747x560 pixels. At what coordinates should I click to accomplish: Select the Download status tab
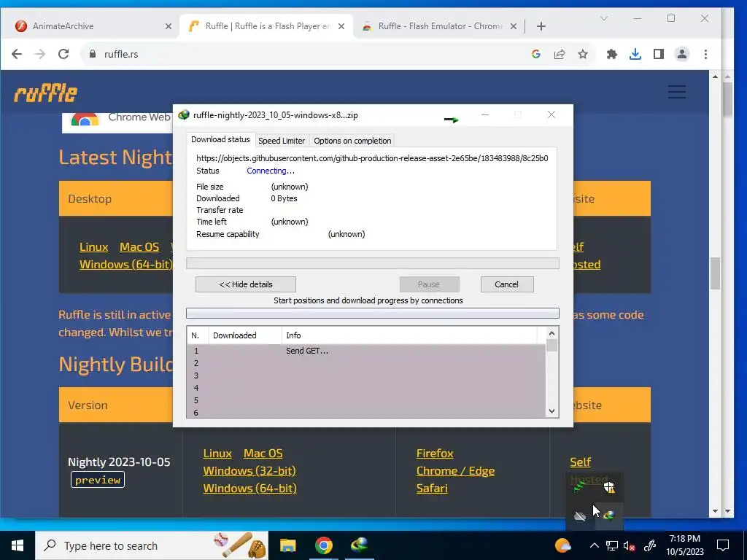coord(220,139)
